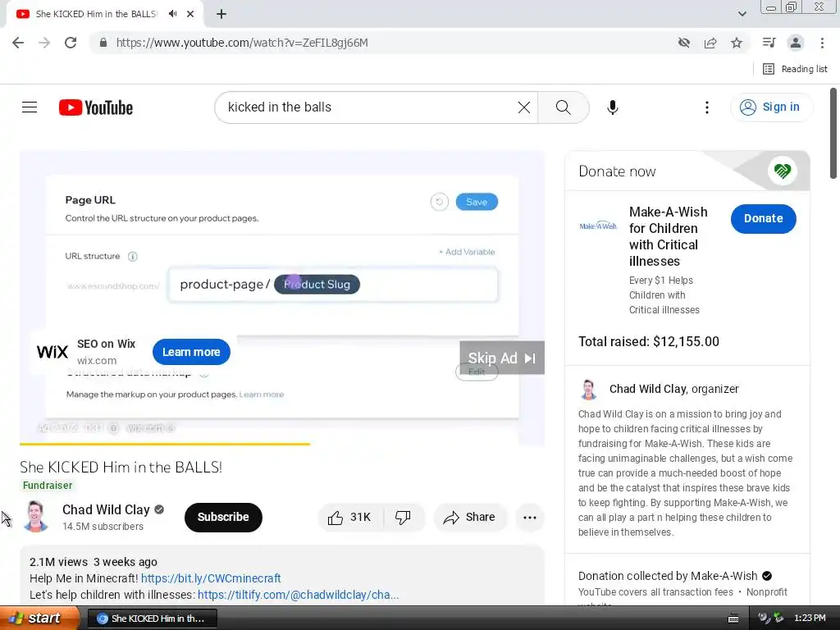
Task: Open YouTube settings three-dot menu
Action: (706, 107)
